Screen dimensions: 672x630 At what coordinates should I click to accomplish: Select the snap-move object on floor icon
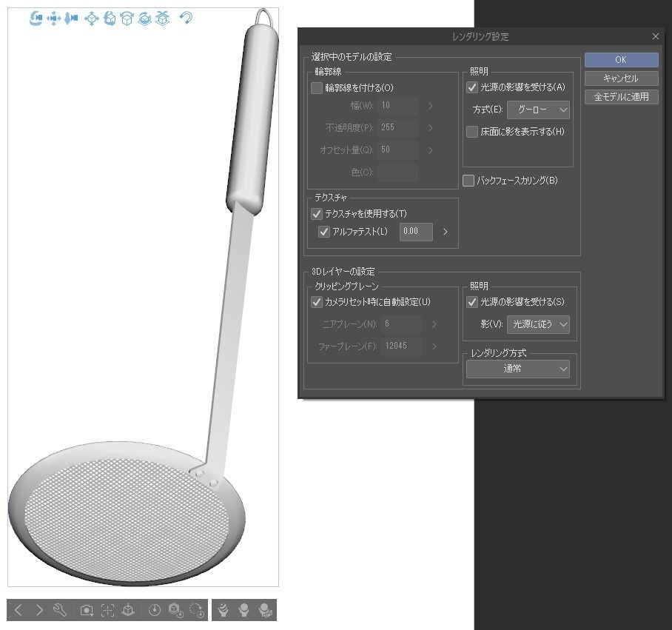click(x=162, y=19)
